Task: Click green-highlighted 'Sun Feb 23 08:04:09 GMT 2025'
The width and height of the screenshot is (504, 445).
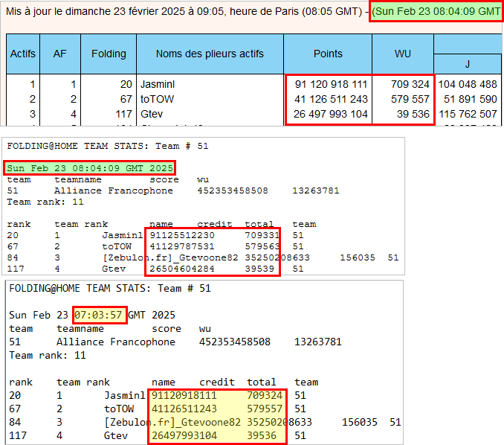Action: [x=90, y=167]
